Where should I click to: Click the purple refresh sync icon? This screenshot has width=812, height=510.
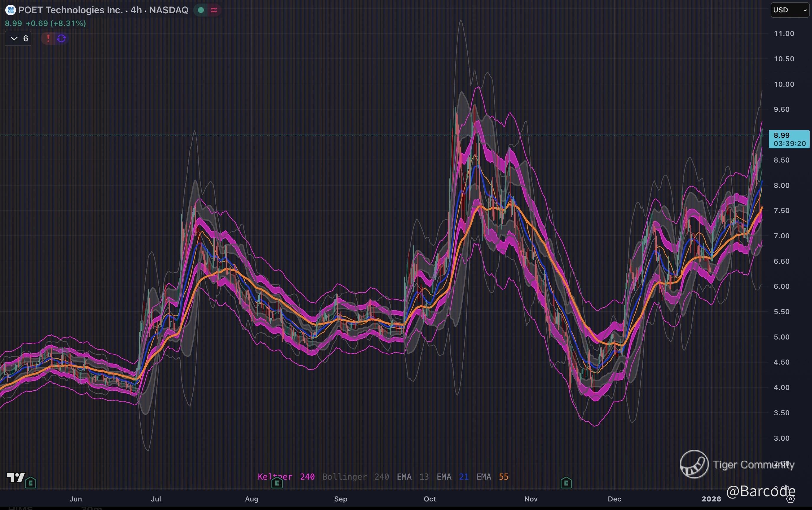pyautogui.click(x=61, y=38)
